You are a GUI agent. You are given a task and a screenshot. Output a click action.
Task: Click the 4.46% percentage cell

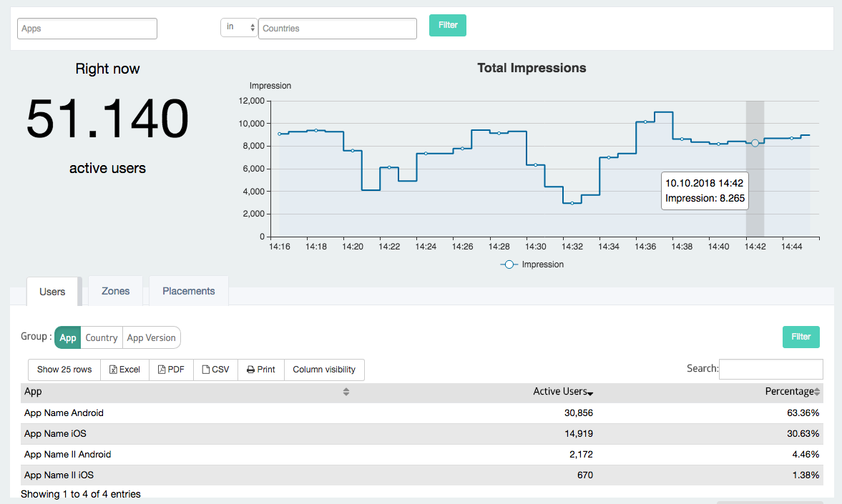(x=806, y=454)
